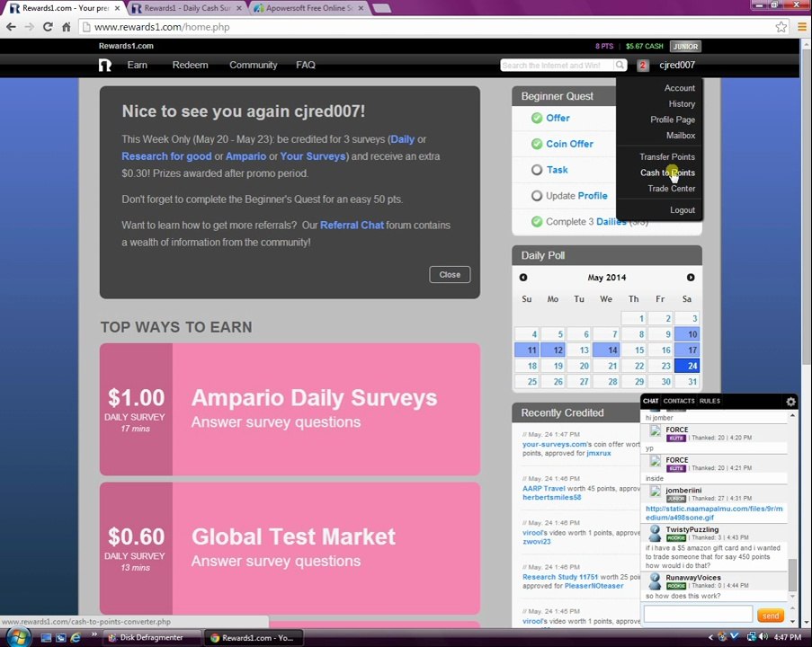
Task: Go to browser home page
Action: point(67,27)
